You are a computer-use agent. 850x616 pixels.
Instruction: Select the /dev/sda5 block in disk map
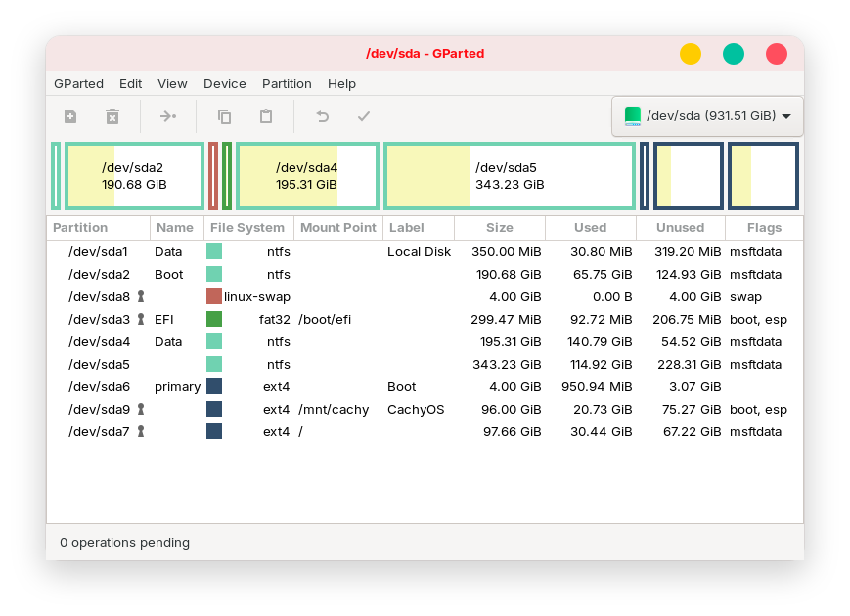[510, 176]
